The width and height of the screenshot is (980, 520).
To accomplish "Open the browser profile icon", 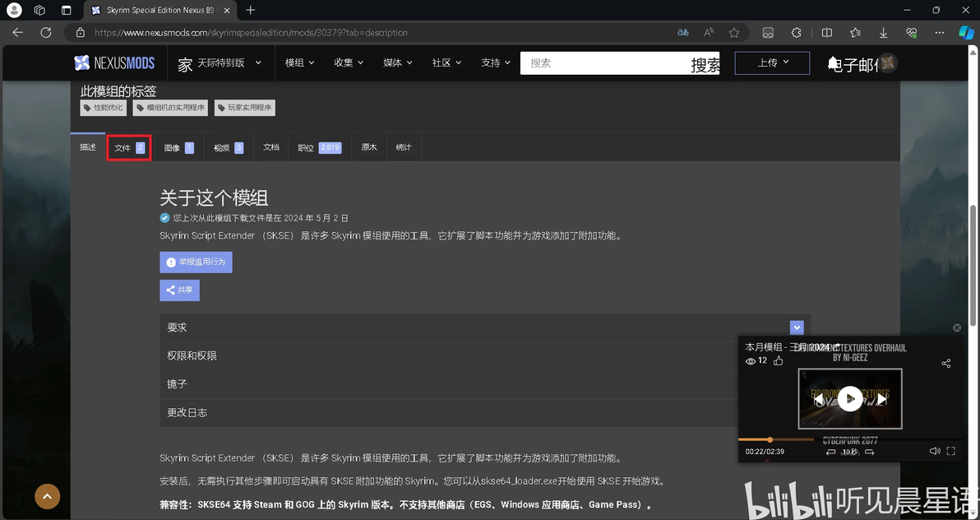I will [x=13, y=10].
